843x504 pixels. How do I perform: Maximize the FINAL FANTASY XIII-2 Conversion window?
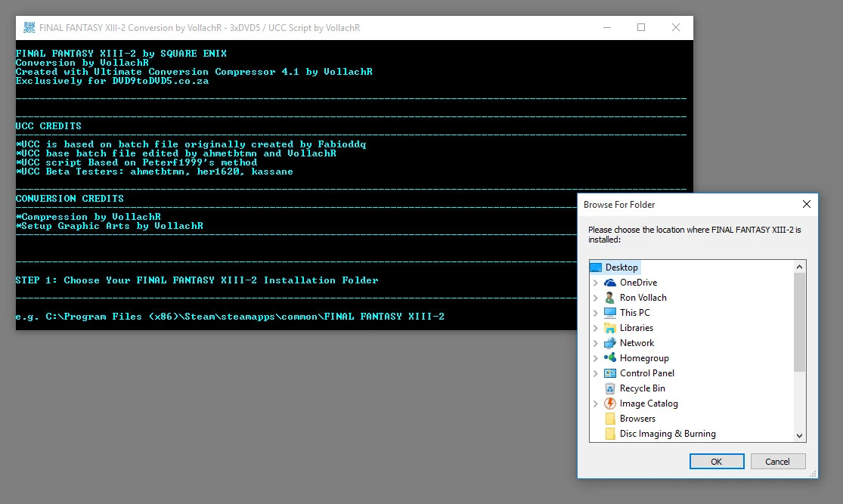pyautogui.click(x=641, y=27)
